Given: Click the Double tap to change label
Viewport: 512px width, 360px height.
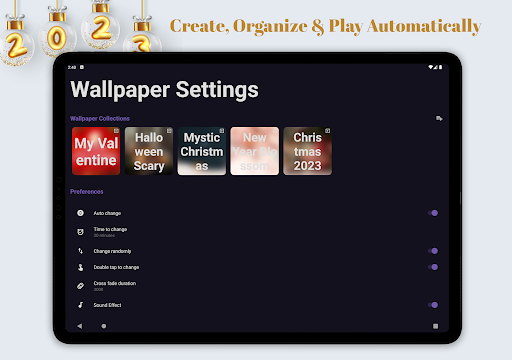Looking at the screenshot, I should (x=116, y=267).
